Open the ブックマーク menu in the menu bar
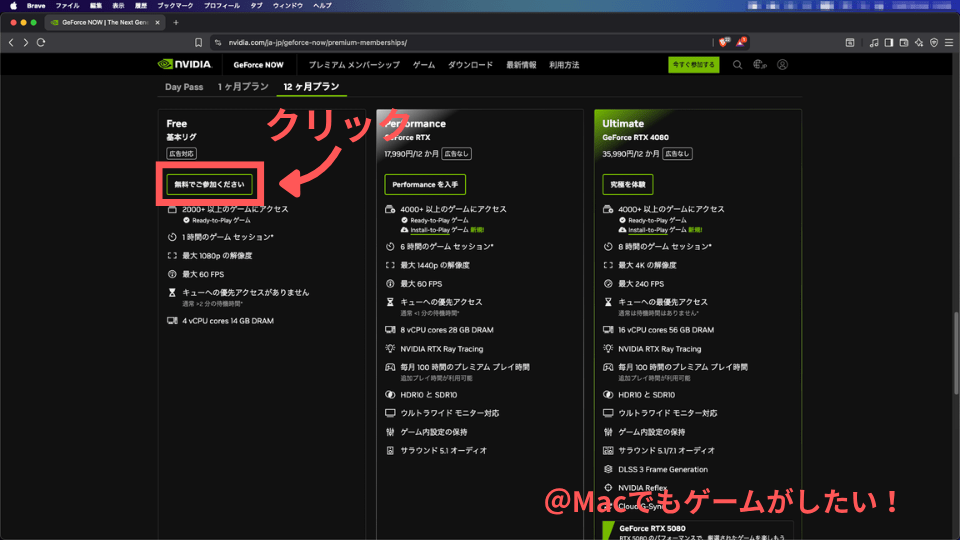 [x=175, y=5]
